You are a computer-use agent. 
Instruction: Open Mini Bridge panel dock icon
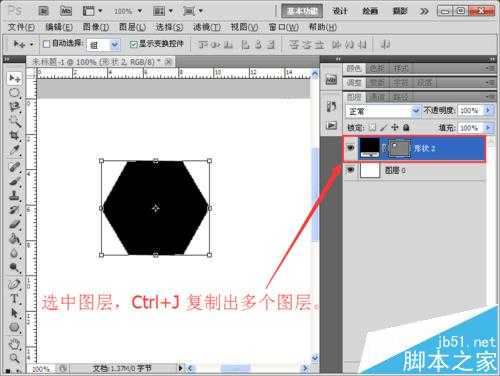pos(331,80)
